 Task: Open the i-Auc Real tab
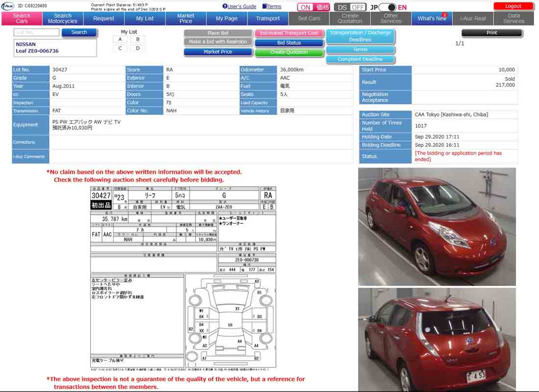(x=473, y=19)
